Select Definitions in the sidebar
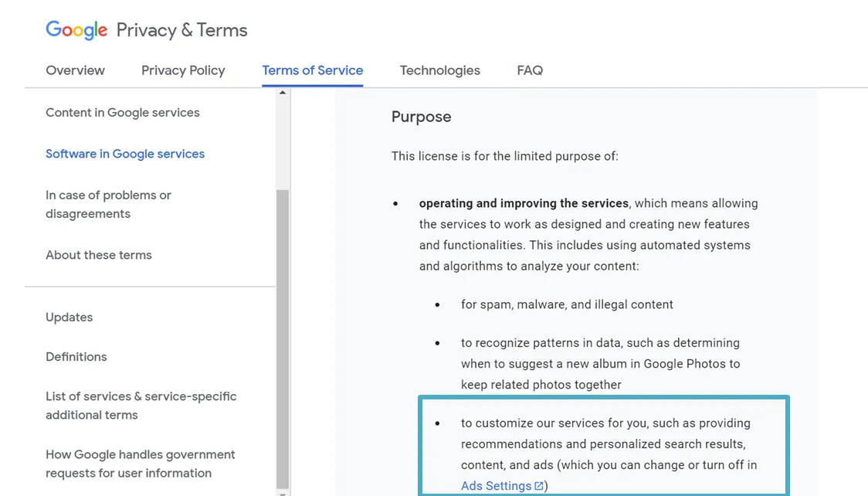Viewport: 868px width, 496px height. click(76, 356)
